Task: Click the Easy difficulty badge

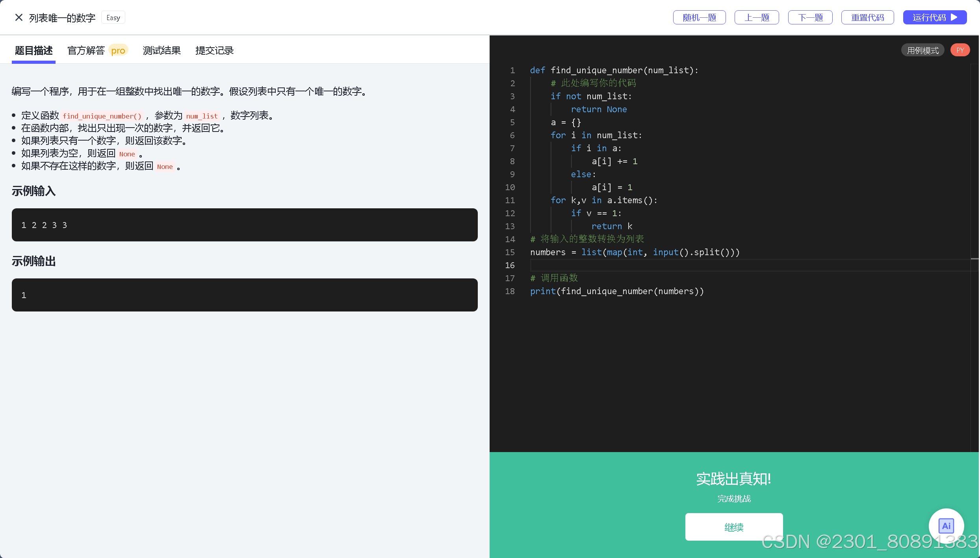Action: click(113, 17)
